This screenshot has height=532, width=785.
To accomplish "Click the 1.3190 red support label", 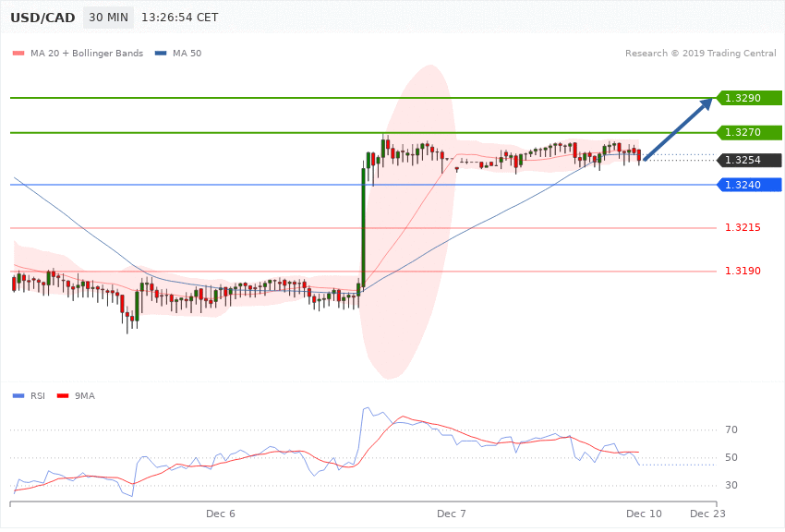I will click(x=743, y=271).
